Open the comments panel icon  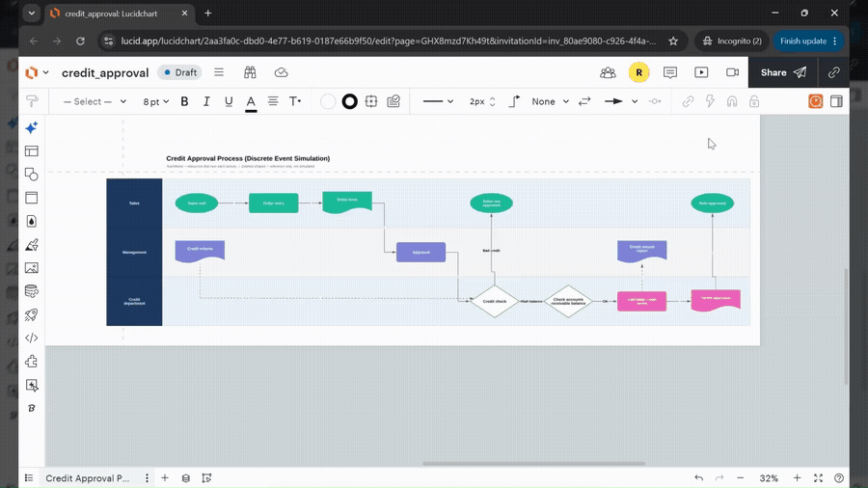coord(670,72)
